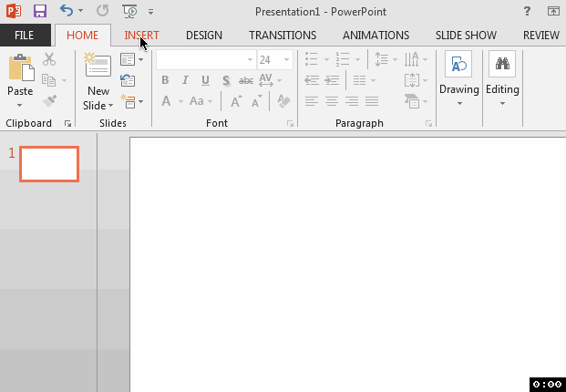The width and height of the screenshot is (566, 392).
Task: Click the Cut scissors icon
Action: pyautogui.click(x=49, y=60)
